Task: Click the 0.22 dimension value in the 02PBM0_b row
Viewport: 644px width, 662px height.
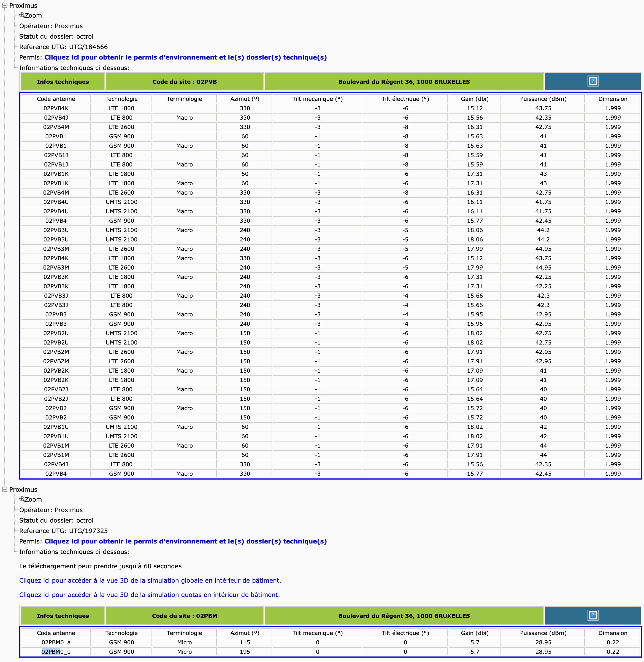Action: tap(613, 652)
